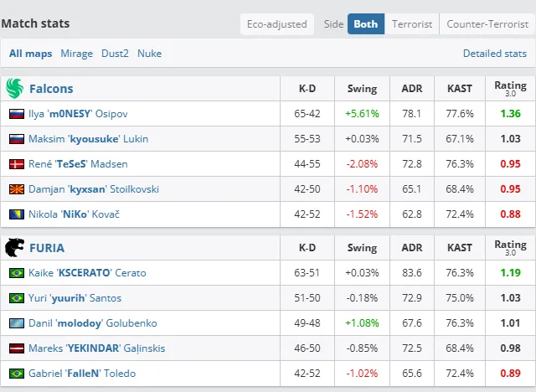Click molodoy's +1.08% swing value

click(362, 323)
